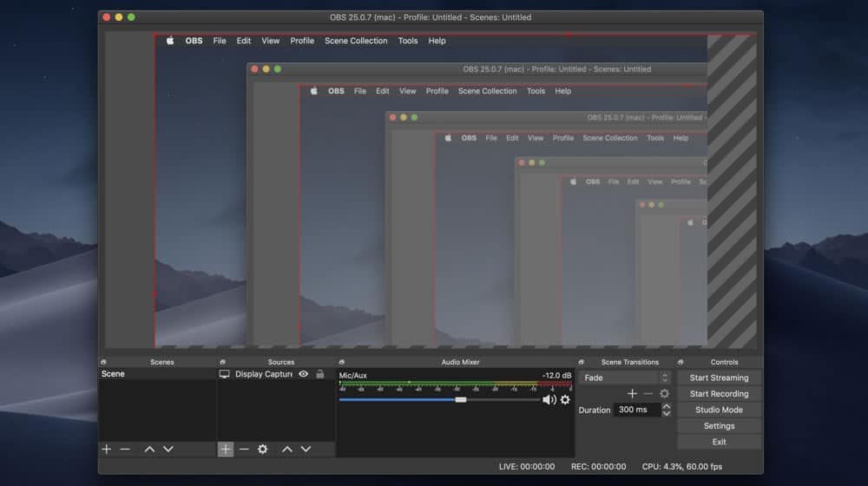Click the Display Capture monitor icon
Screen dimensions: 868x486
click(x=224, y=374)
